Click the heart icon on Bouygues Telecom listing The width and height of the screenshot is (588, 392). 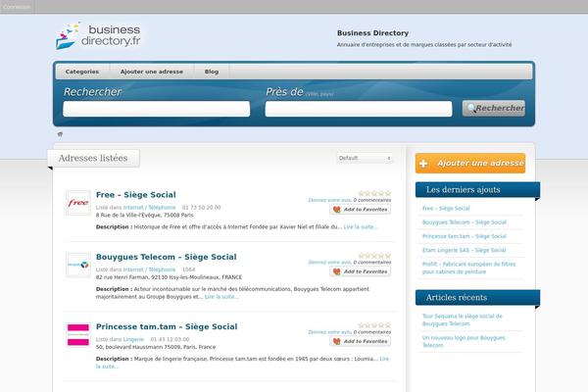(337, 271)
